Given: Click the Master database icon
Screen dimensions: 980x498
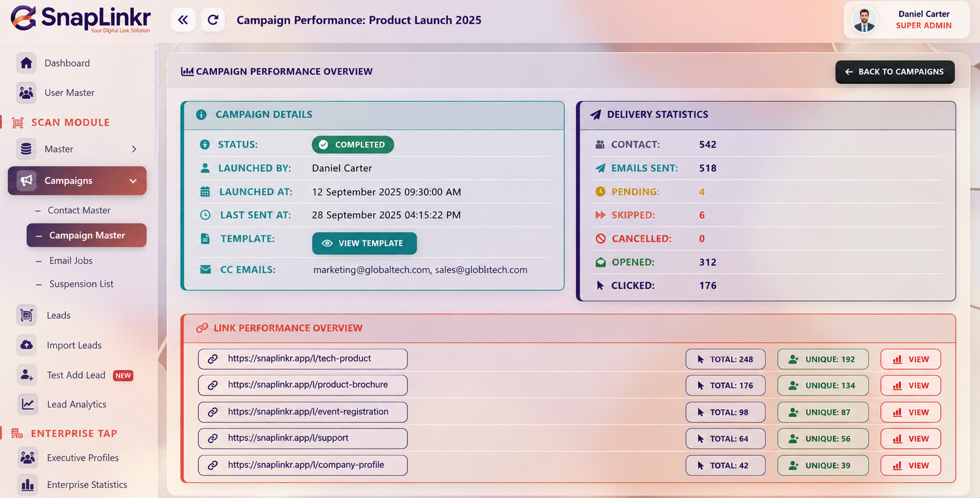Looking at the screenshot, I should coord(26,149).
